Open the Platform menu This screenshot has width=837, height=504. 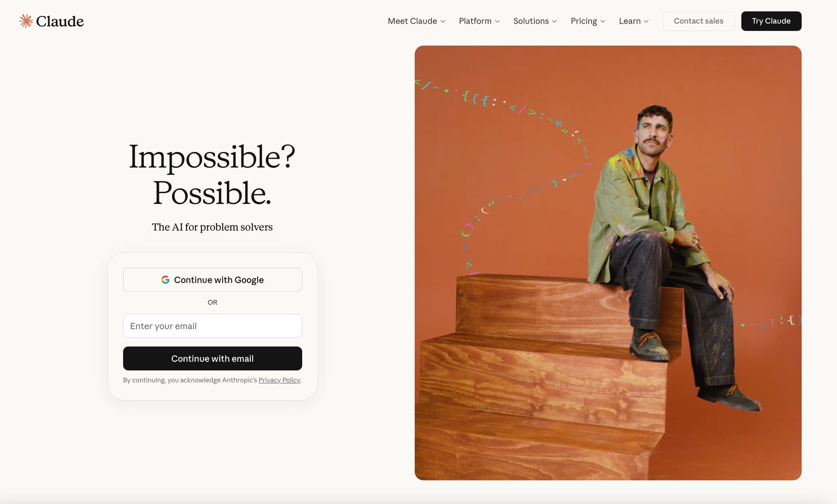pyautogui.click(x=479, y=21)
